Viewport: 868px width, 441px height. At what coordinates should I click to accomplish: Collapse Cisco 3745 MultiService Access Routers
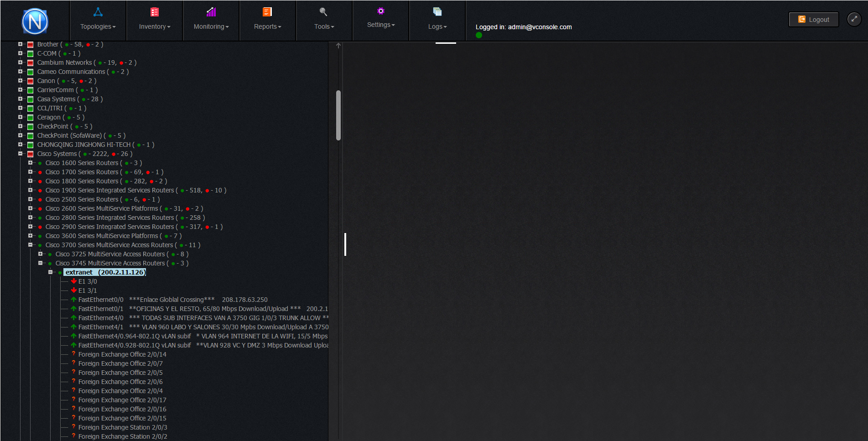(40, 263)
